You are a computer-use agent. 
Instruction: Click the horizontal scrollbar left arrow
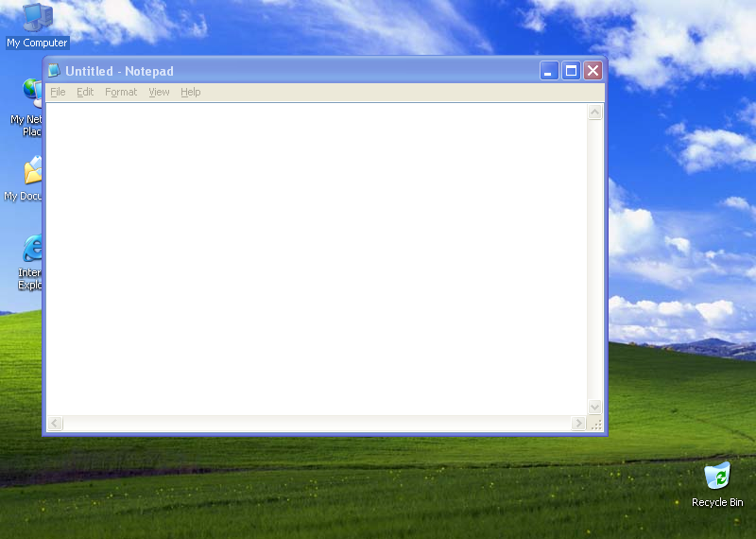[x=55, y=424]
